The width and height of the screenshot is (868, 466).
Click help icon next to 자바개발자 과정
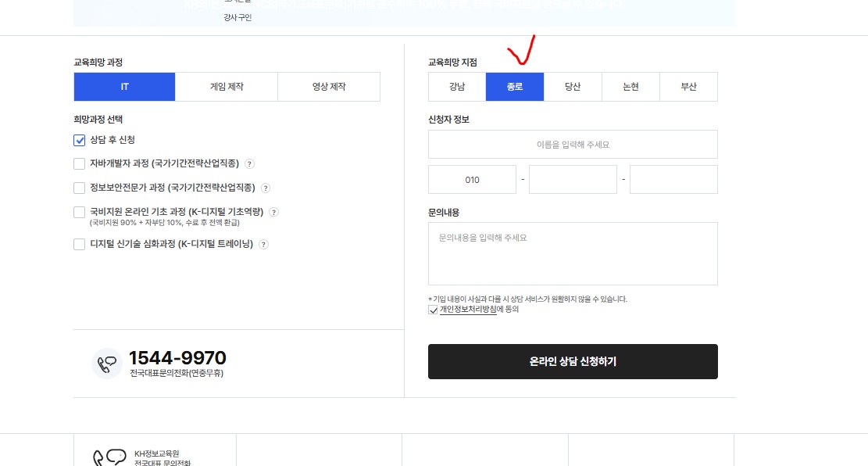(x=250, y=164)
